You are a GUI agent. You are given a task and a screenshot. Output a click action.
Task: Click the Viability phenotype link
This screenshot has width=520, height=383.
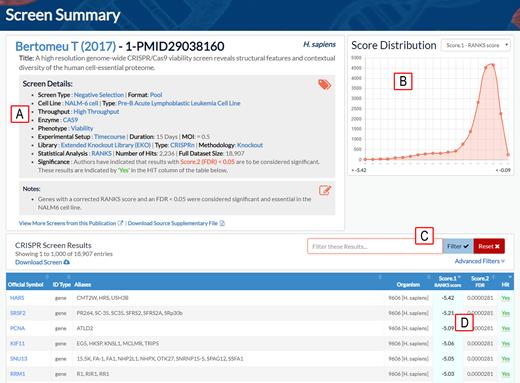click(x=82, y=128)
